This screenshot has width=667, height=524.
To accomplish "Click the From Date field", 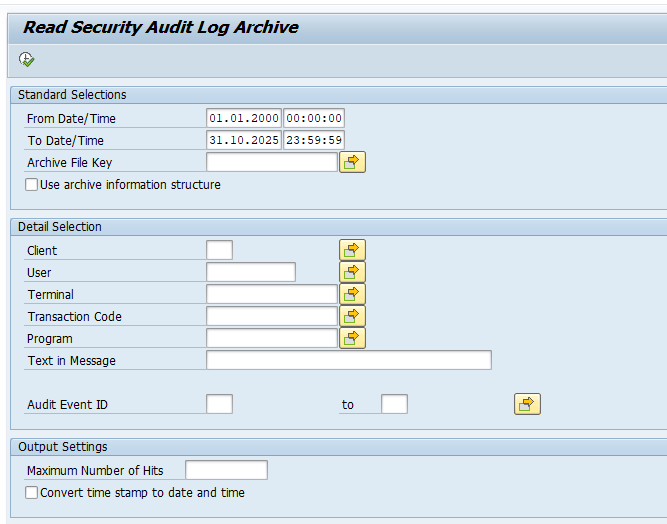I will 244,118.
